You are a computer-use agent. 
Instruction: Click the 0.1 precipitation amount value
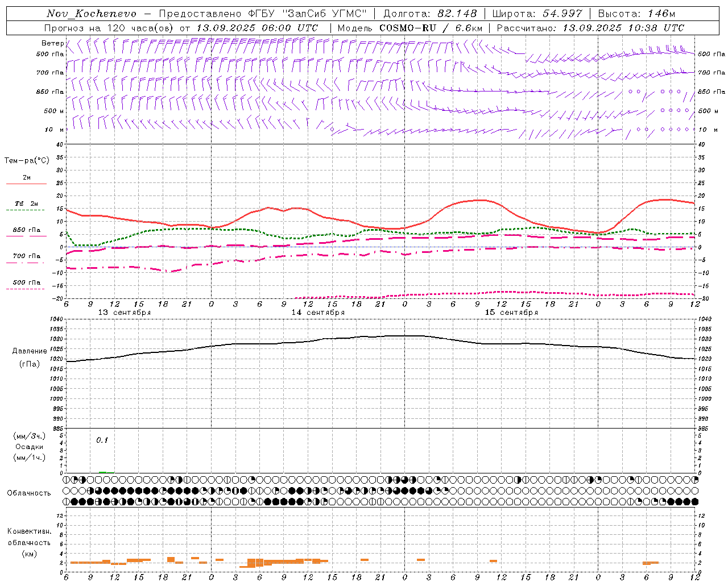pyautogui.click(x=102, y=440)
